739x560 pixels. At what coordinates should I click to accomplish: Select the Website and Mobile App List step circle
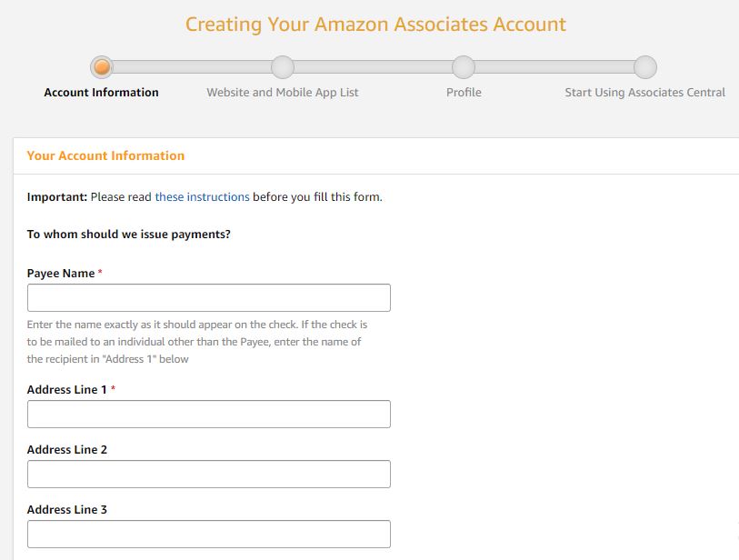pos(283,67)
